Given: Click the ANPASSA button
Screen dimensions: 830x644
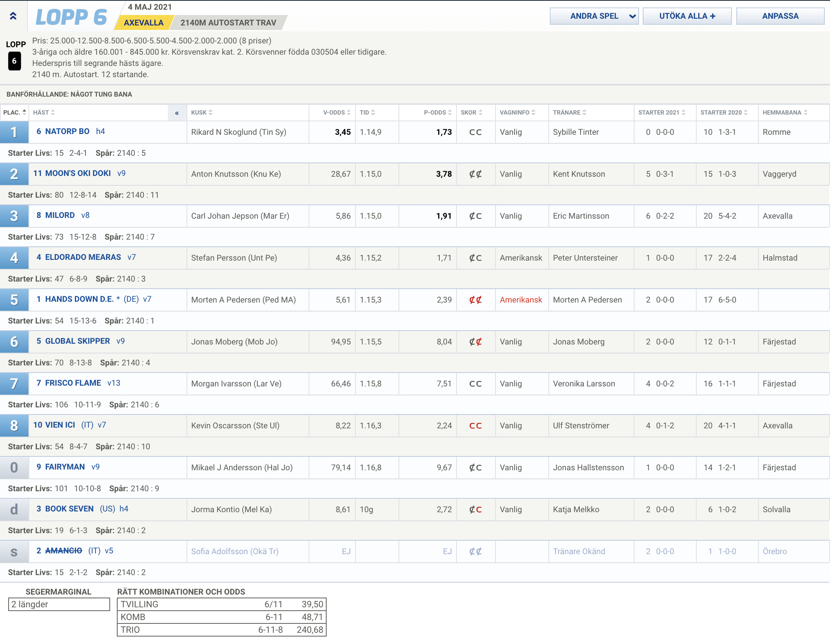Looking at the screenshot, I should [780, 16].
